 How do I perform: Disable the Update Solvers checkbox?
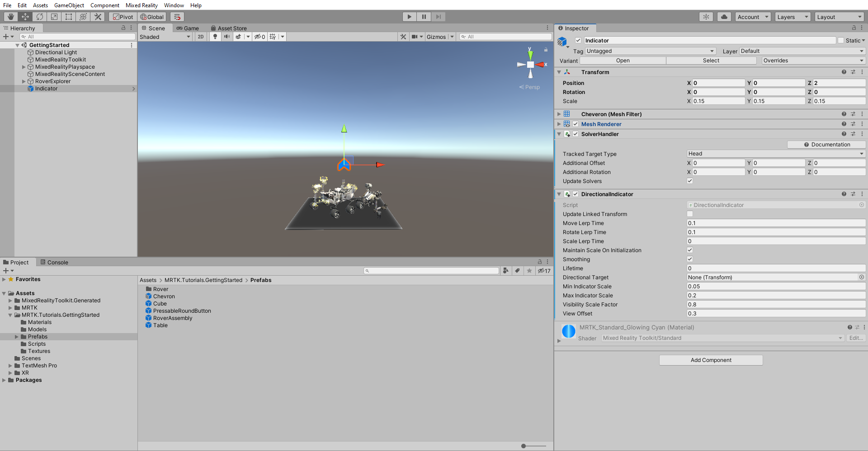(690, 181)
